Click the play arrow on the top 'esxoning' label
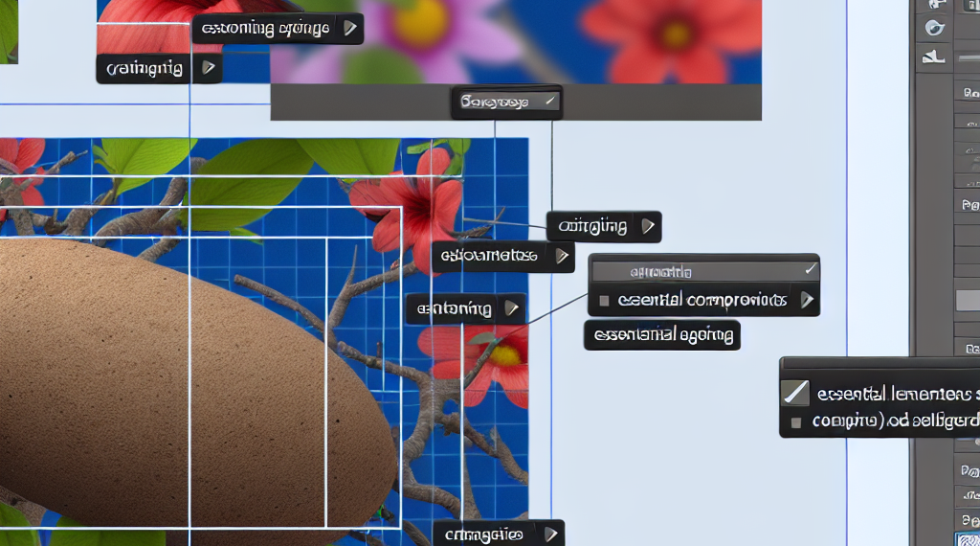This screenshot has height=546, width=980. (350, 29)
